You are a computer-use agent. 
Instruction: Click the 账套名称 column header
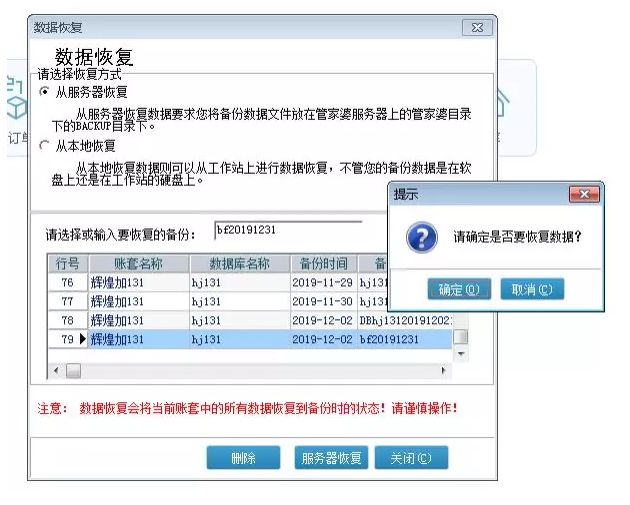(139, 264)
